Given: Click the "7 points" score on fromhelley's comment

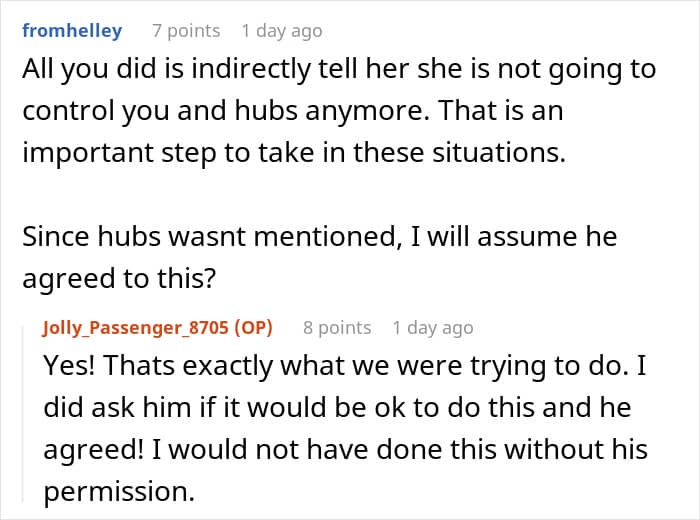Looking at the screenshot, I should pyautogui.click(x=186, y=30).
